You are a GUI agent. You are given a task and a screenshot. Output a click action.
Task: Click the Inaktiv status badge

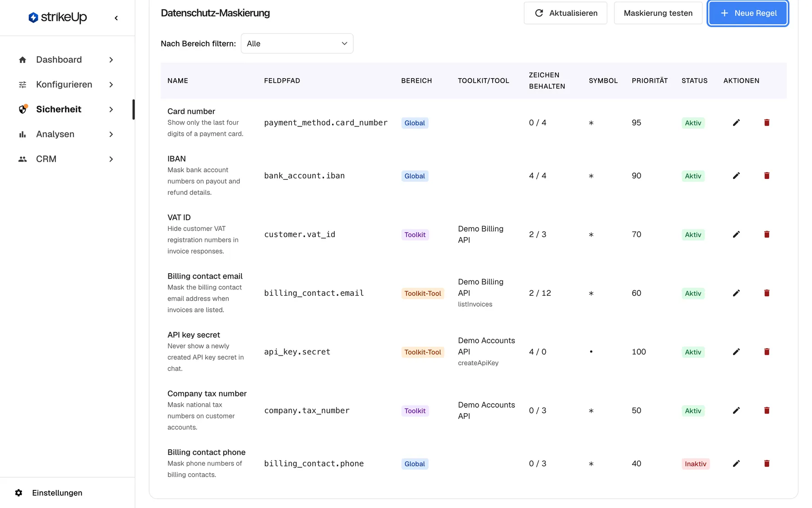(x=695, y=464)
